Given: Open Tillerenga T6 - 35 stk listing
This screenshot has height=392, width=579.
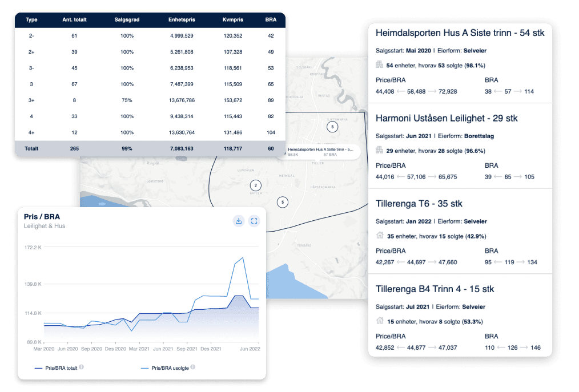Looking at the screenshot, I should 419,204.
